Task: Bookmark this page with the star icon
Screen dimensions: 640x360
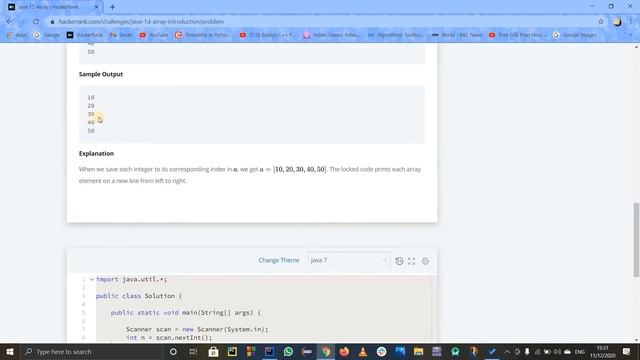Action: tap(601, 22)
